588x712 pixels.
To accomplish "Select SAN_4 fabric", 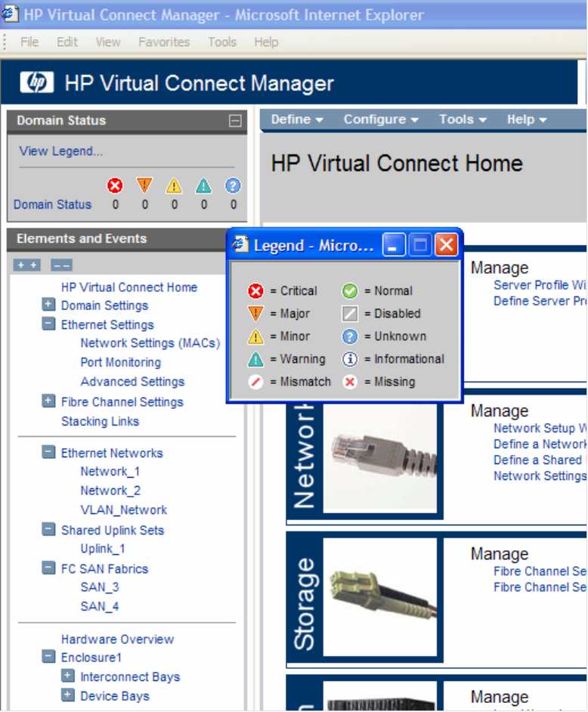I will coord(100,607).
